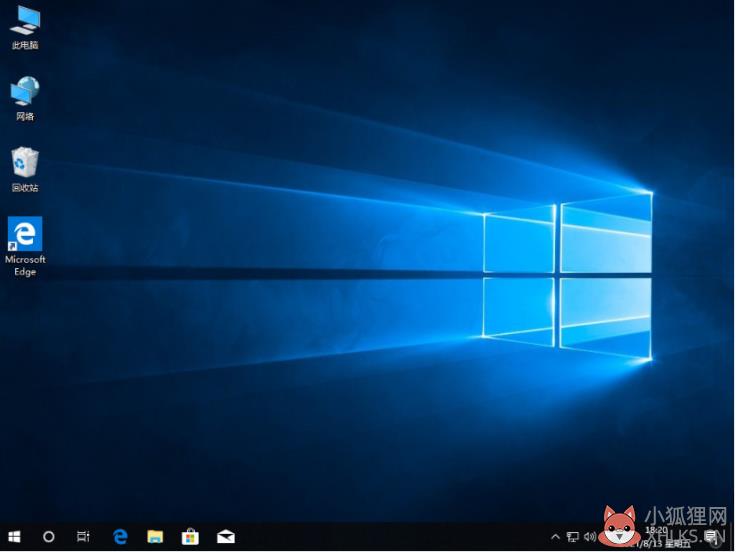Viewport: 737px width, 552px height.
Task: Select the Microsoft Edge desktop shortcut
Action: 25,247
